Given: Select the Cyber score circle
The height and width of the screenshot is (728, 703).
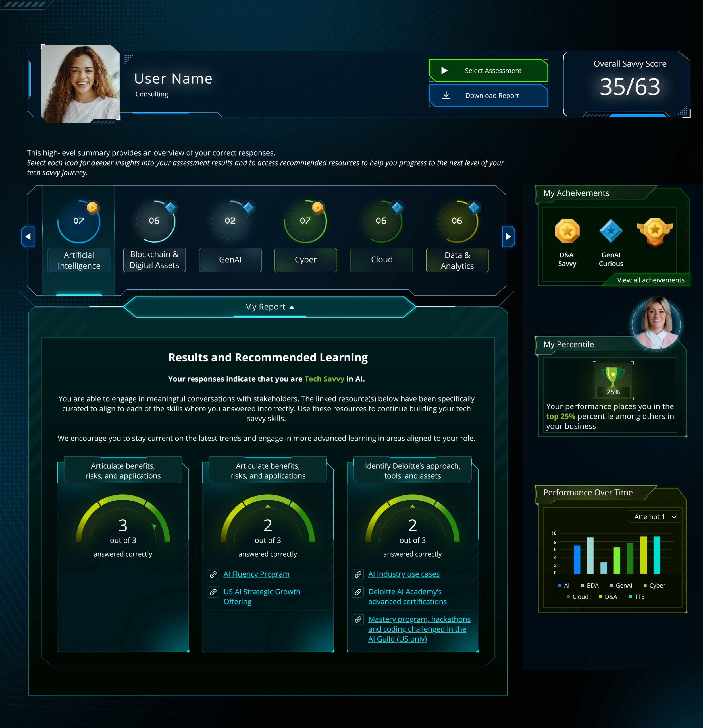Looking at the screenshot, I should coord(305,221).
